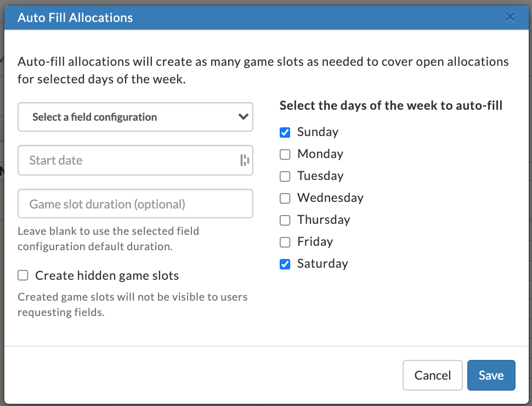The height and width of the screenshot is (406, 532).
Task: Open the field configuration dropdown
Action: [x=135, y=117]
